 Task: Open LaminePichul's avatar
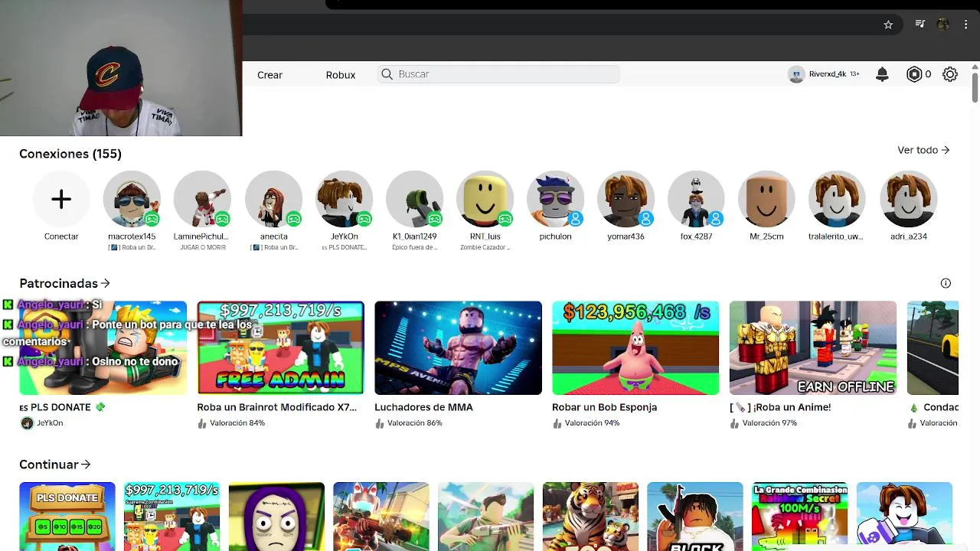202,199
